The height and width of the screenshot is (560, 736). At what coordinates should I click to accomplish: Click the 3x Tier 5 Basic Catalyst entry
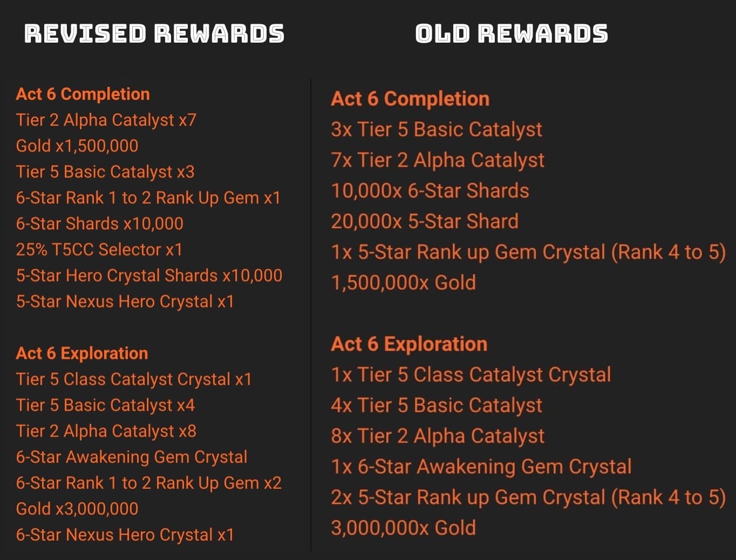tap(437, 129)
